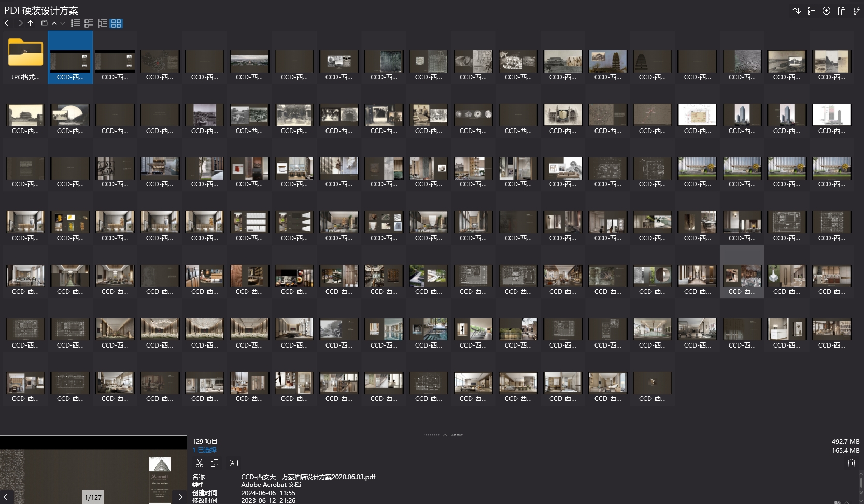864x504 pixels.
Task: Click the circled plus icon at top right
Action: click(827, 11)
